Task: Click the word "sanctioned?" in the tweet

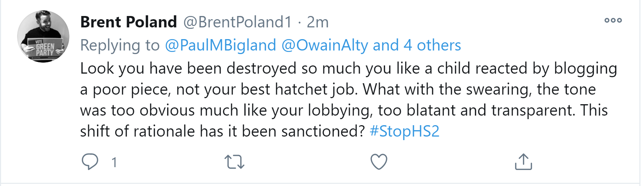Action: coord(323,131)
